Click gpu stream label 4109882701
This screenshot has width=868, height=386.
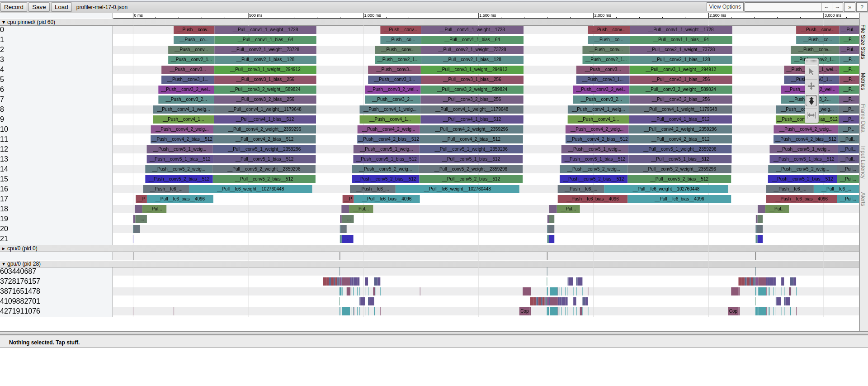(20, 301)
